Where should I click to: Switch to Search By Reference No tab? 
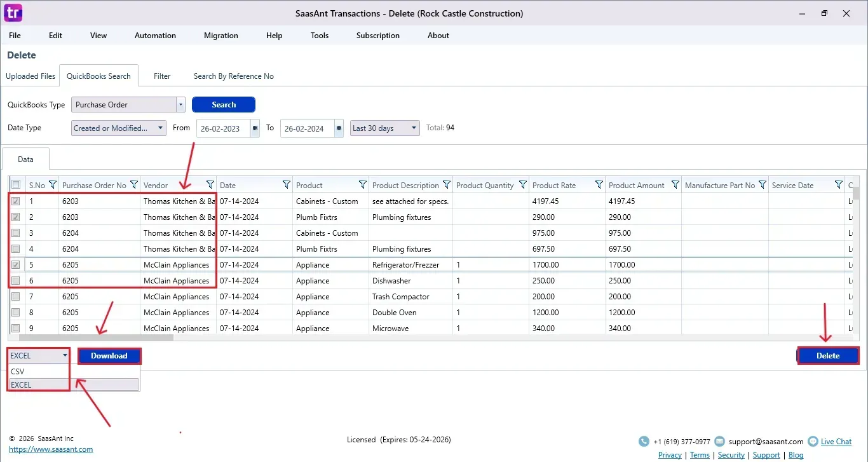pyautogui.click(x=233, y=76)
